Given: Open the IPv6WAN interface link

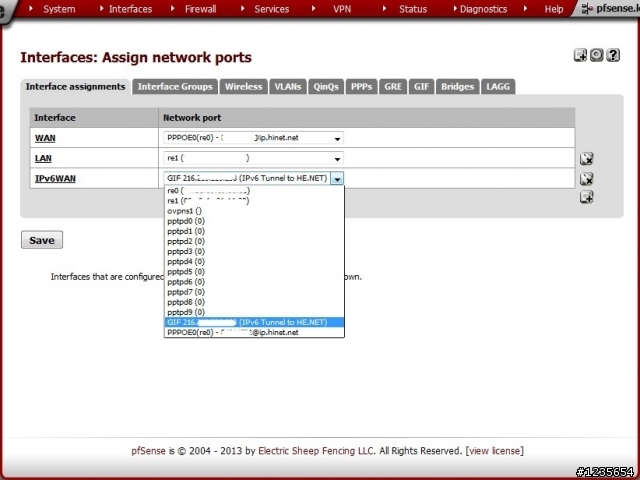Looking at the screenshot, I should click(55, 178).
